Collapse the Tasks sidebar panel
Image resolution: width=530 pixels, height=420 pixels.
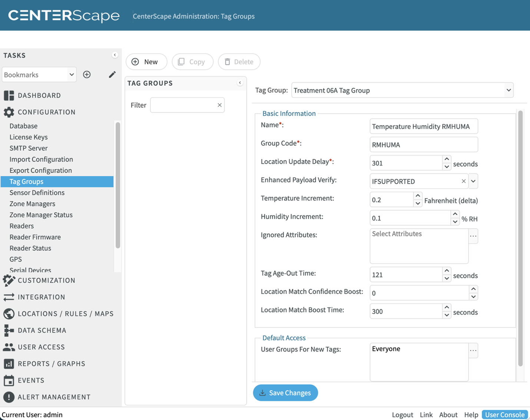115,55
